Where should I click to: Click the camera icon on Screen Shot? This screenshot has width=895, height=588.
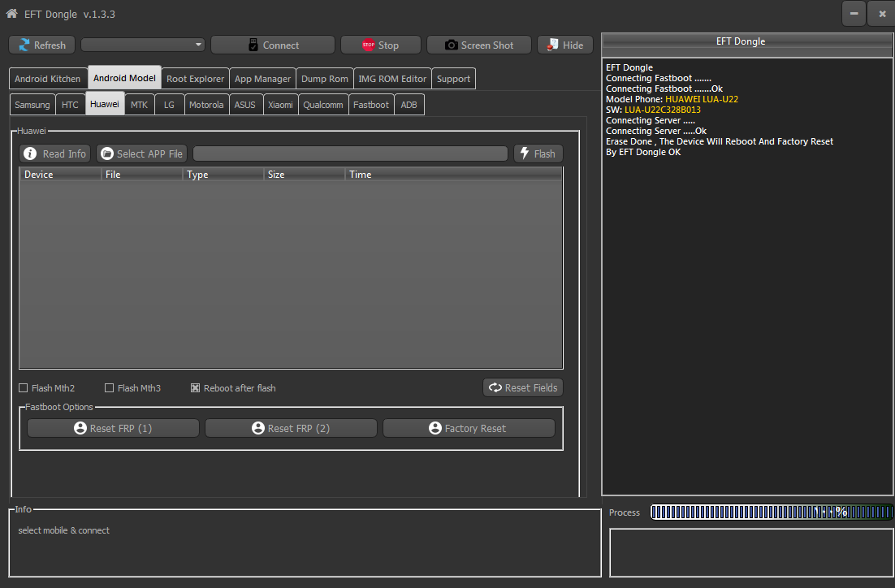coord(451,45)
